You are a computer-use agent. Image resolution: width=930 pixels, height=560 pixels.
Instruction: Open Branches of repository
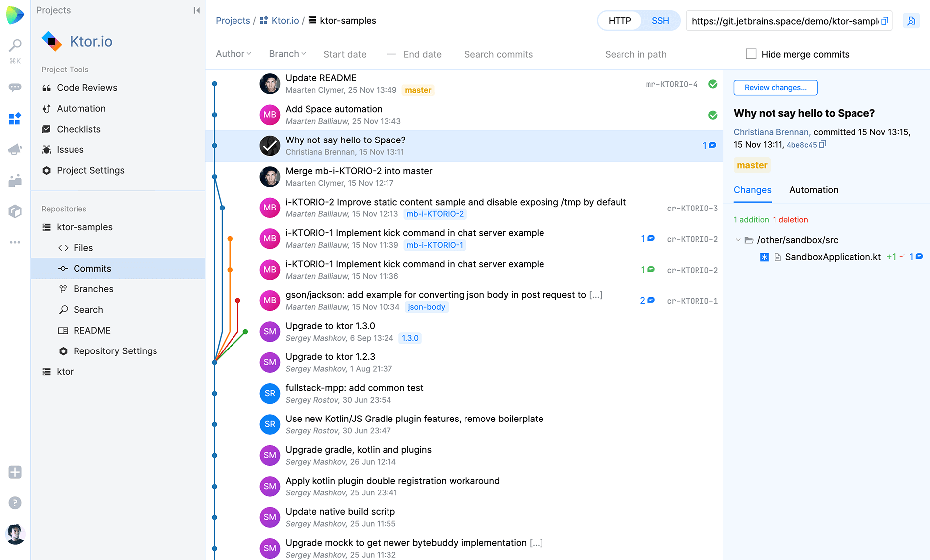93,289
